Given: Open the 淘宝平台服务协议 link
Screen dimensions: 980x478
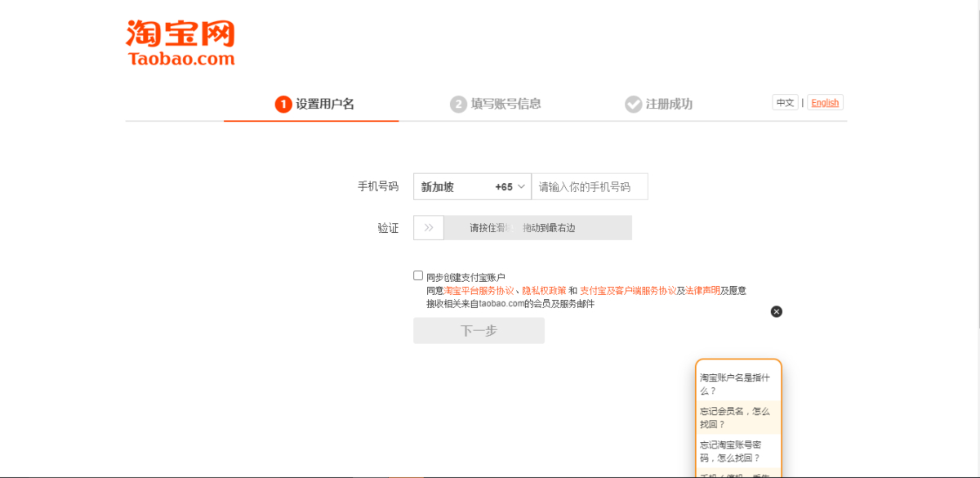Looking at the screenshot, I should pyautogui.click(x=479, y=291).
